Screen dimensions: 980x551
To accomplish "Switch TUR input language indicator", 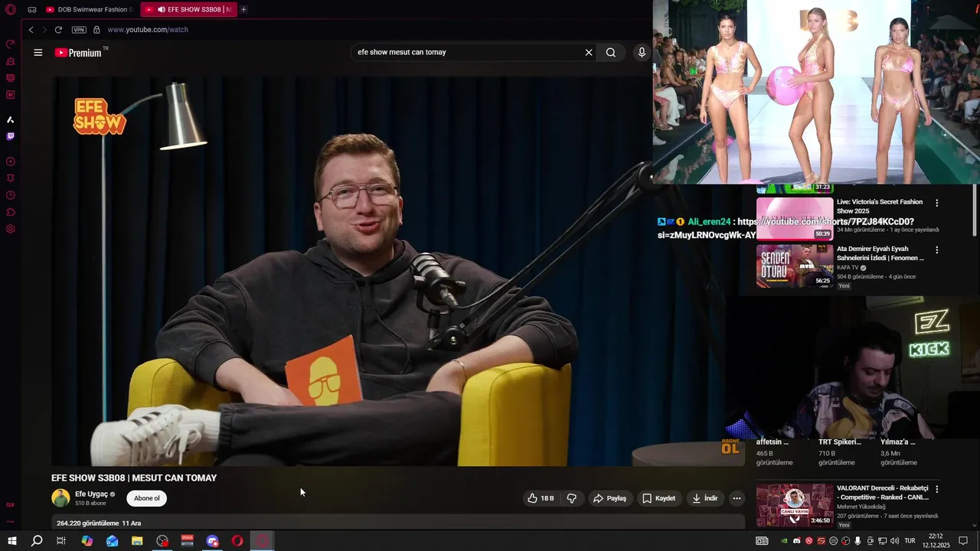I will coord(911,541).
